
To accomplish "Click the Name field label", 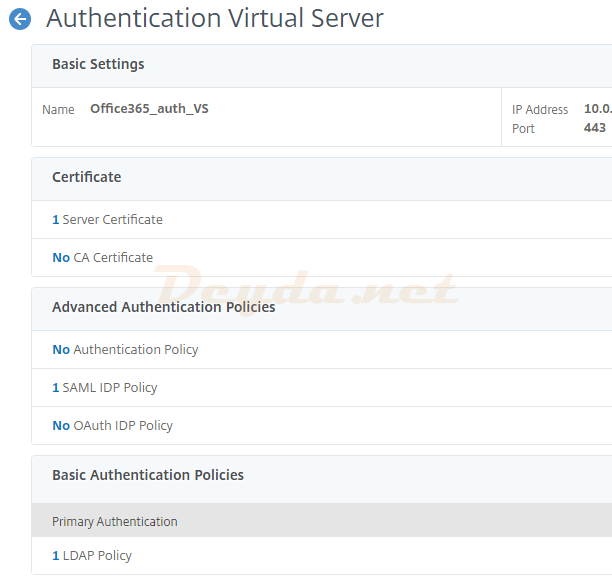I will (58, 109).
